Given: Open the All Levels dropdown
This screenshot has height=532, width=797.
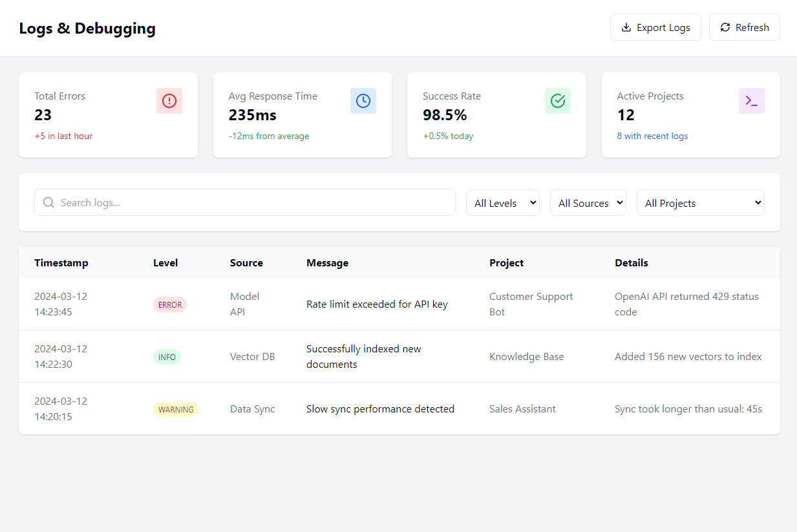Looking at the screenshot, I should pos(502,202).
